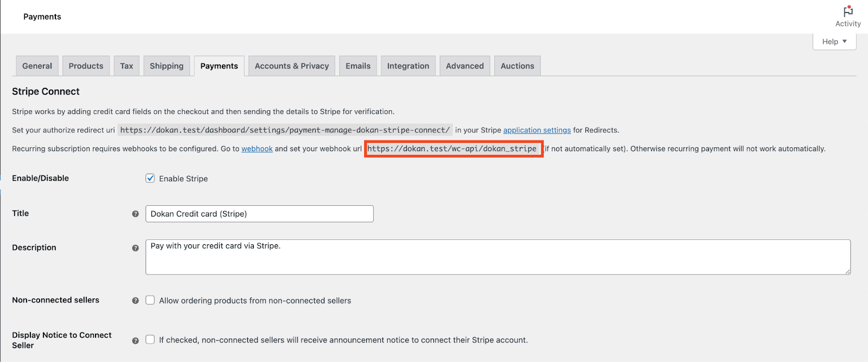Switch to the Auctions tab

(518, 66)
